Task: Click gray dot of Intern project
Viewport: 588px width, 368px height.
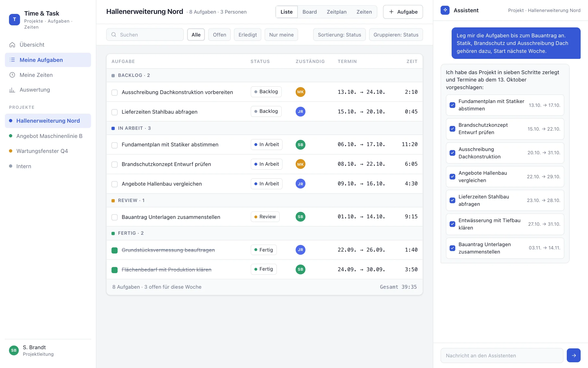Action: (x=11, y=166)
